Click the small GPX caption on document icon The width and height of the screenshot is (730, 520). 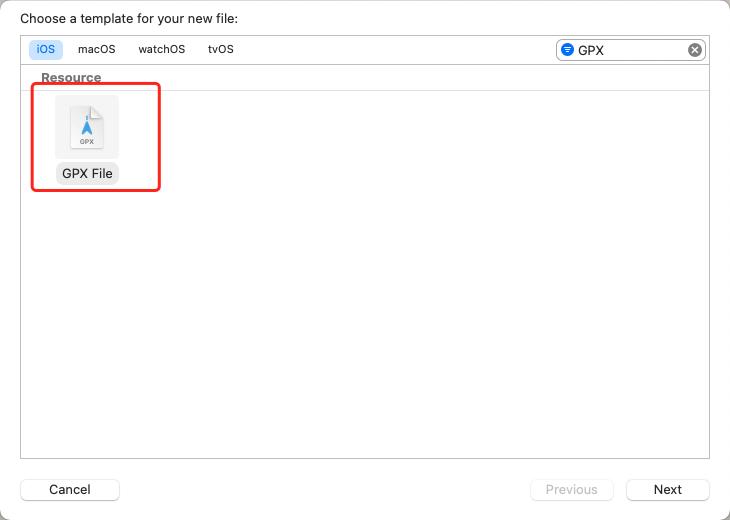click(x=87, y=142)
